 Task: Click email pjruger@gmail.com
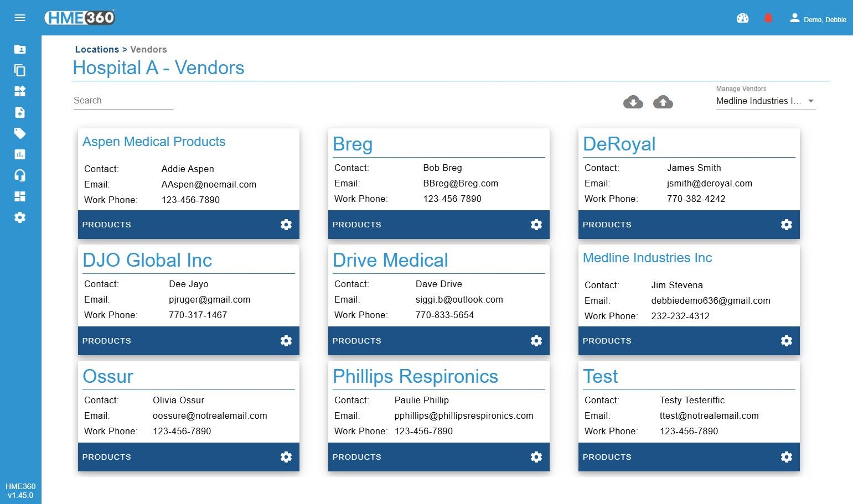pyautogui.click(x=209, y=299)
